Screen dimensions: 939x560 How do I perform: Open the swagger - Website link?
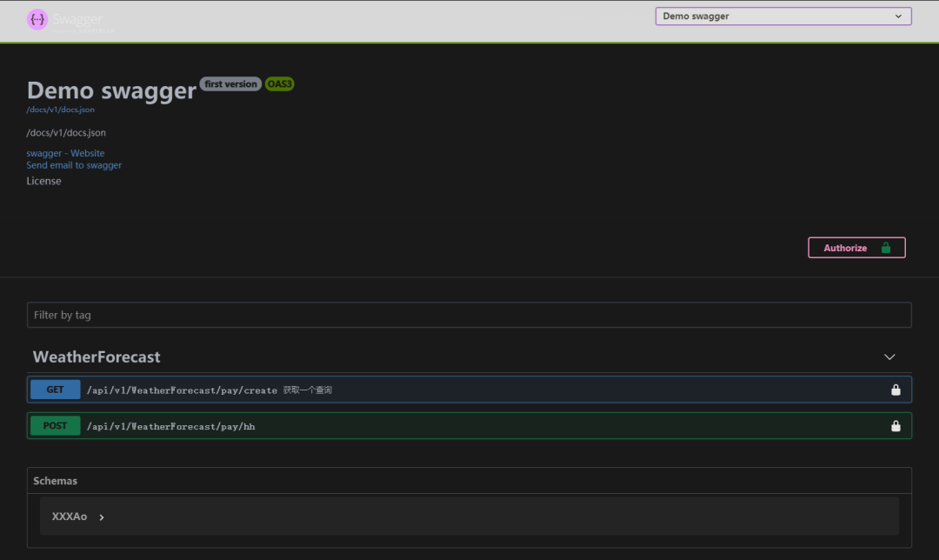coord(65,153)
